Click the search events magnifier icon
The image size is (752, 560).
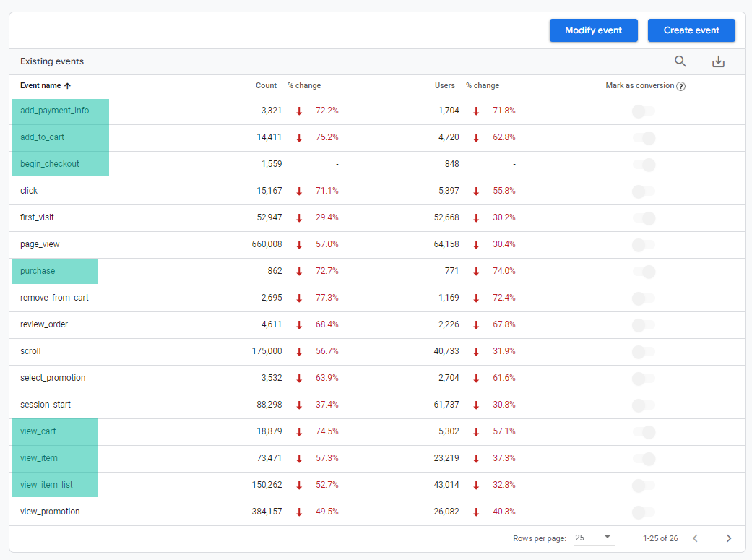point(680,61)
